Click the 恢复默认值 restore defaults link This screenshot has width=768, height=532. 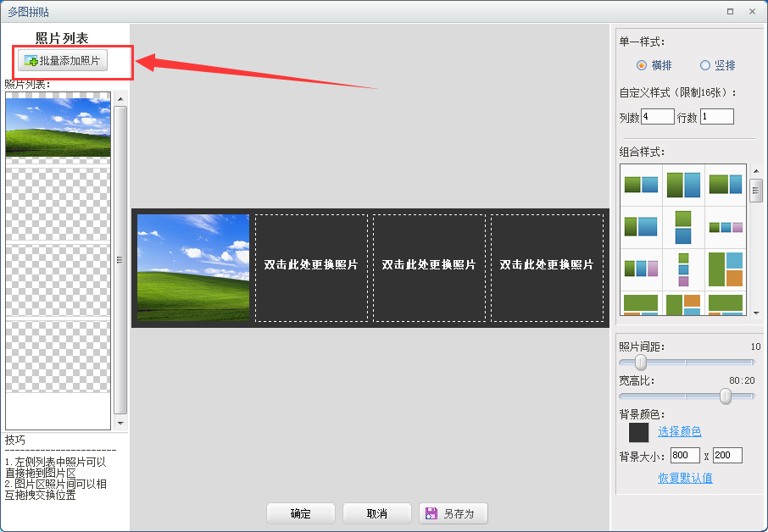[684, 479]
